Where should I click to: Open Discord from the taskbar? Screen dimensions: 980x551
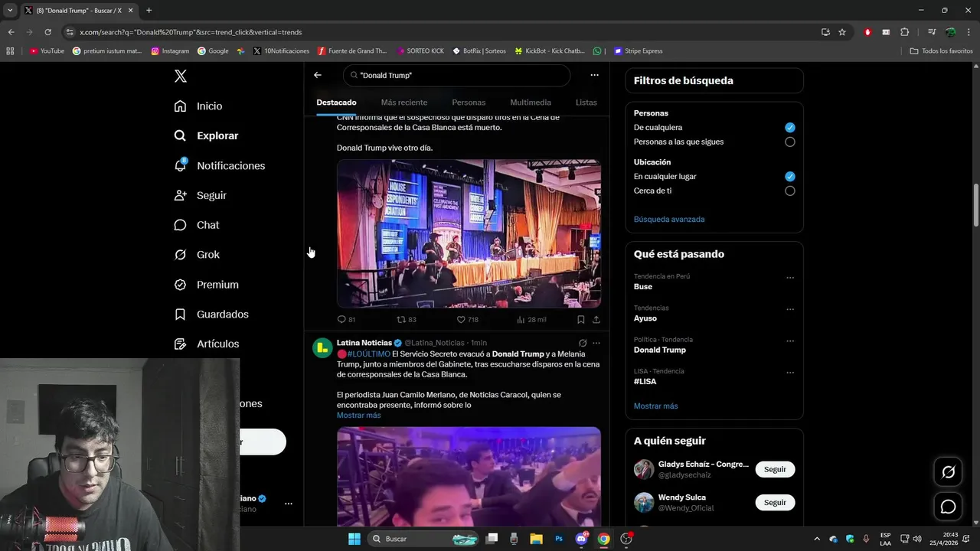tap(581, 539)
